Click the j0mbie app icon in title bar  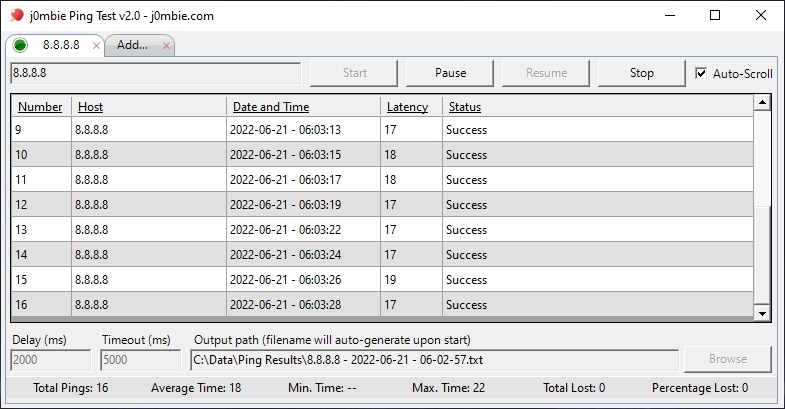[16, 16]
